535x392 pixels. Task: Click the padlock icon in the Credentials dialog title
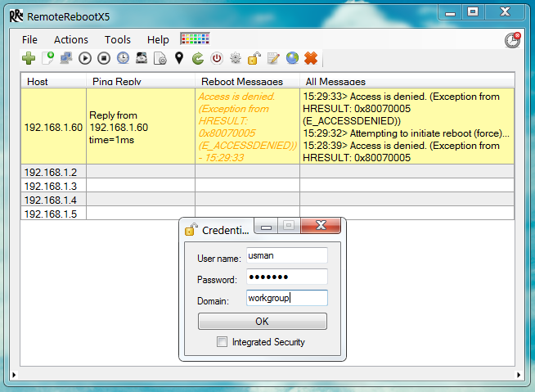coord(191,229)
